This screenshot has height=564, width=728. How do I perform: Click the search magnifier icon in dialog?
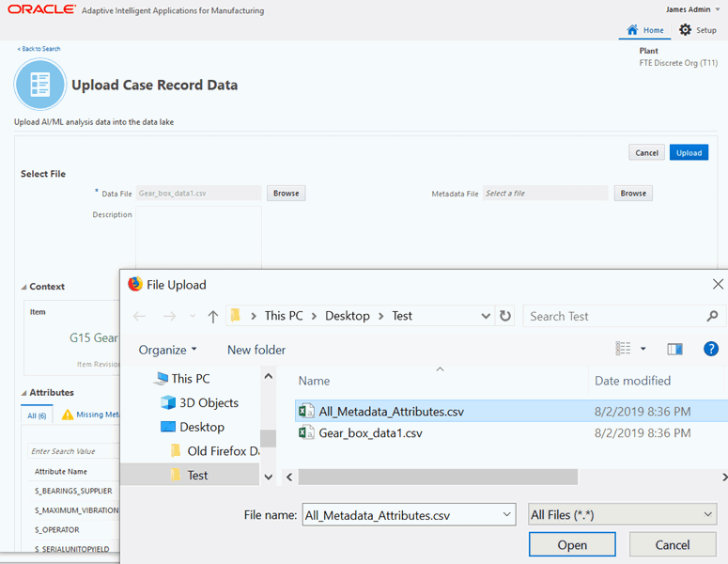tap(712, 317)
